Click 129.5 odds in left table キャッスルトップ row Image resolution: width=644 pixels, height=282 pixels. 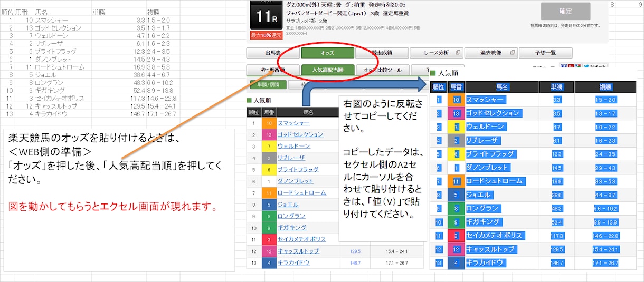coord(355,251)
